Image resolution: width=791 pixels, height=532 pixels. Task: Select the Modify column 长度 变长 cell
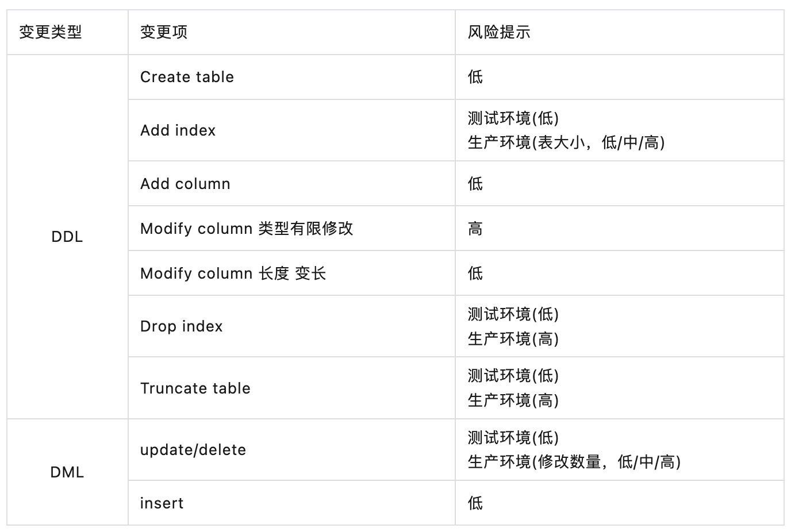click(233, 273)
